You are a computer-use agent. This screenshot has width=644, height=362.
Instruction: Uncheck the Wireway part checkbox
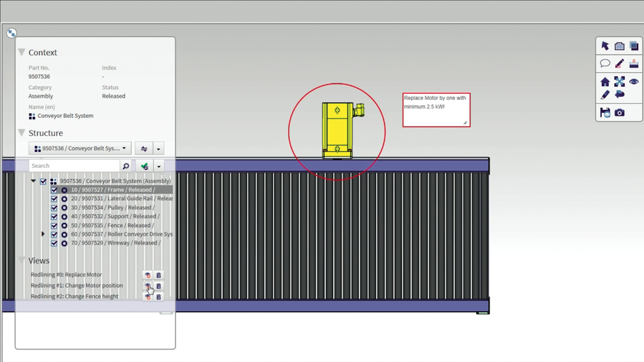[x=54, y=243]
